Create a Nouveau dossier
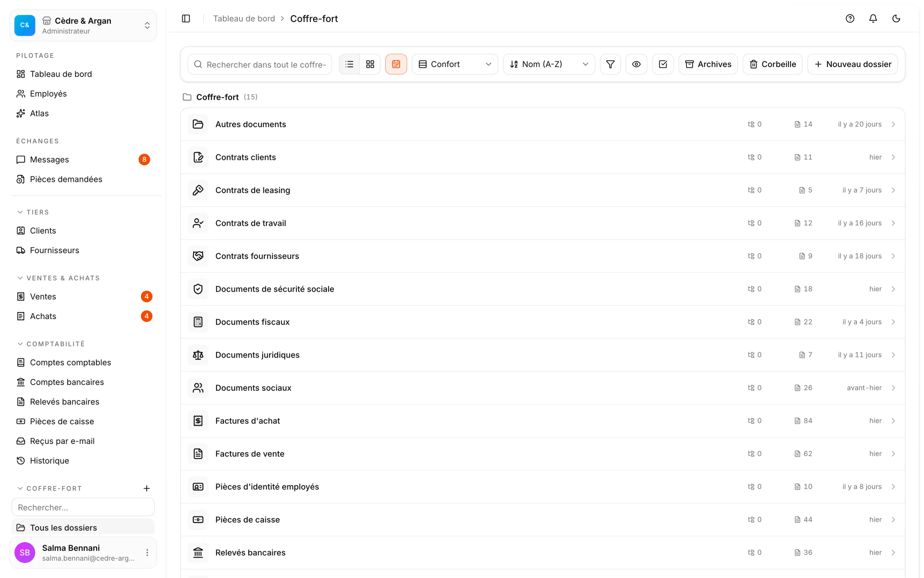The height and width of the screenshot is (578, 924). [x=852, y=64]
